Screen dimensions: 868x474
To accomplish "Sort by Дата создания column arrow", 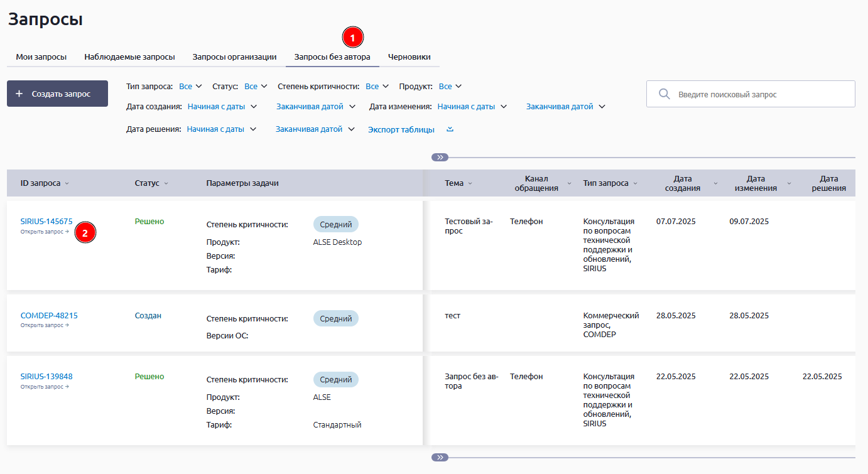I will 715,183.
